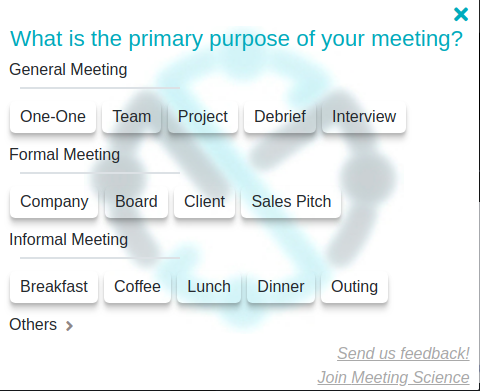Select Sales Pitch meeting type
Image resolution: width=480 pixels, height=391 pixels.
click(x=291, y=202)
